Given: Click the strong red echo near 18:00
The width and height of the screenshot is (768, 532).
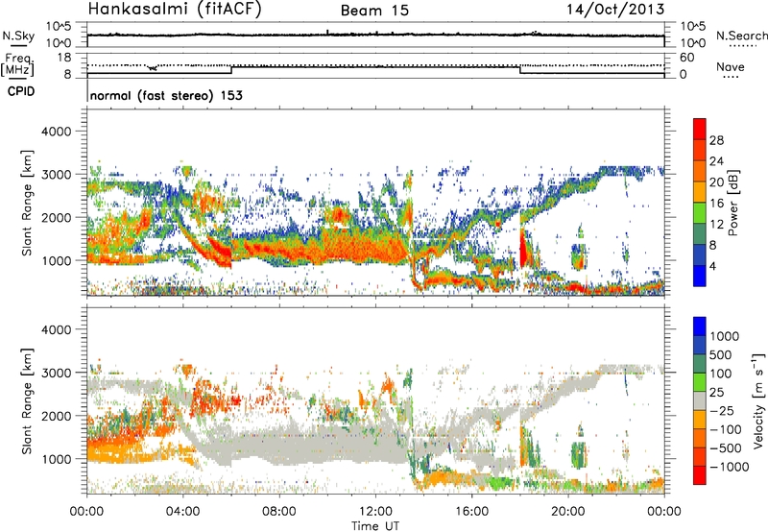Looking at the screenshot, I should (523, 249).
